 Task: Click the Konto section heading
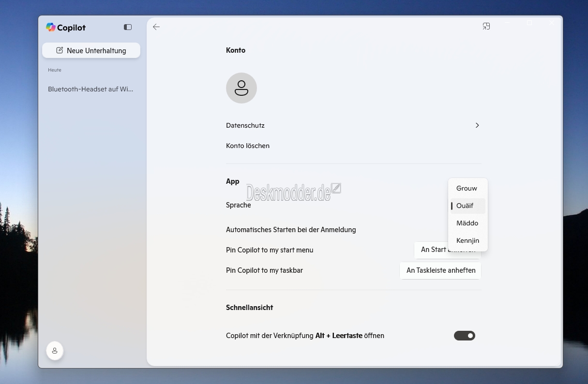pos(236,50)
